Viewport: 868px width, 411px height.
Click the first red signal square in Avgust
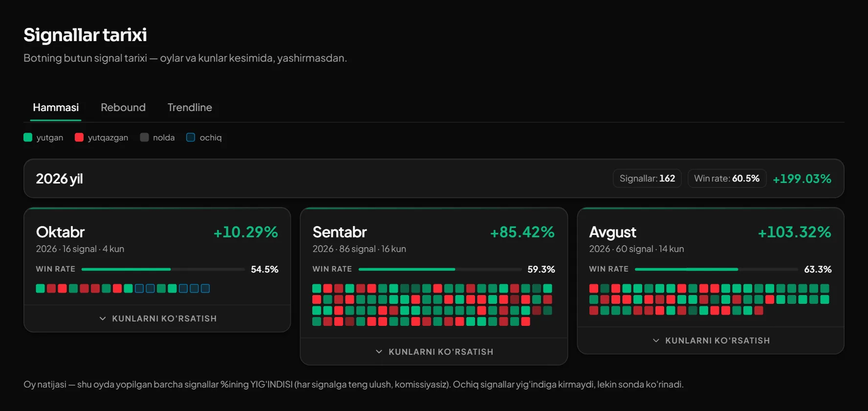[594, 289]
